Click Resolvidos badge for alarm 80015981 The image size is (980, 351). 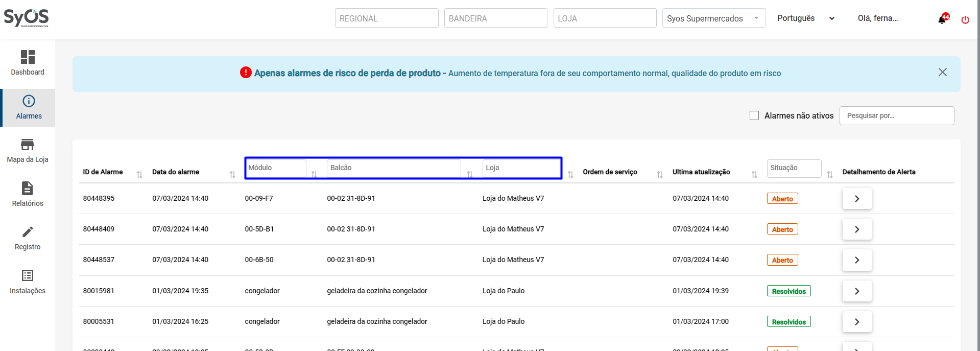pos(788,291)
